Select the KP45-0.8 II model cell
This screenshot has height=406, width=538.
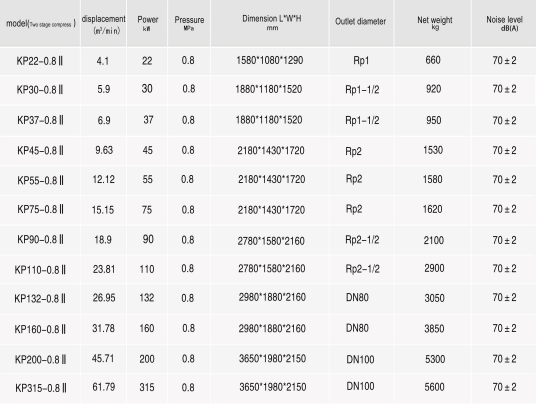40,151
